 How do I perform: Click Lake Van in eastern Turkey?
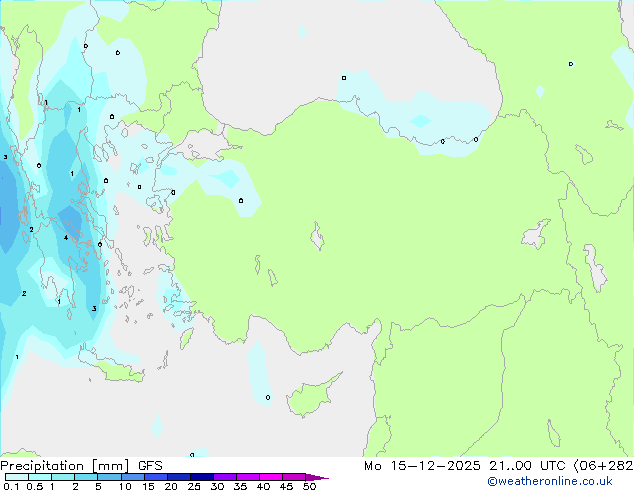pyautogui.click(x=536, y=234)
